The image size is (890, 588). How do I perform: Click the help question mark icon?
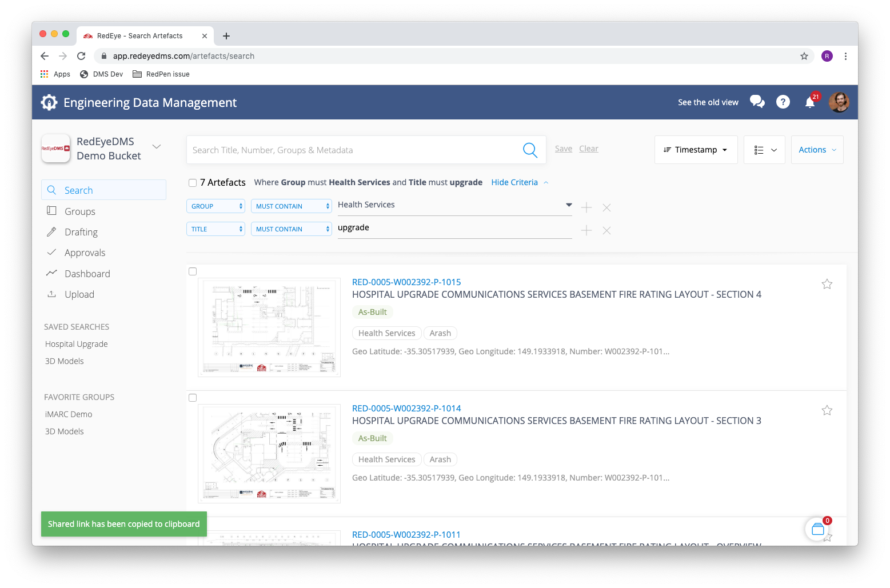(x=783, y=102)
